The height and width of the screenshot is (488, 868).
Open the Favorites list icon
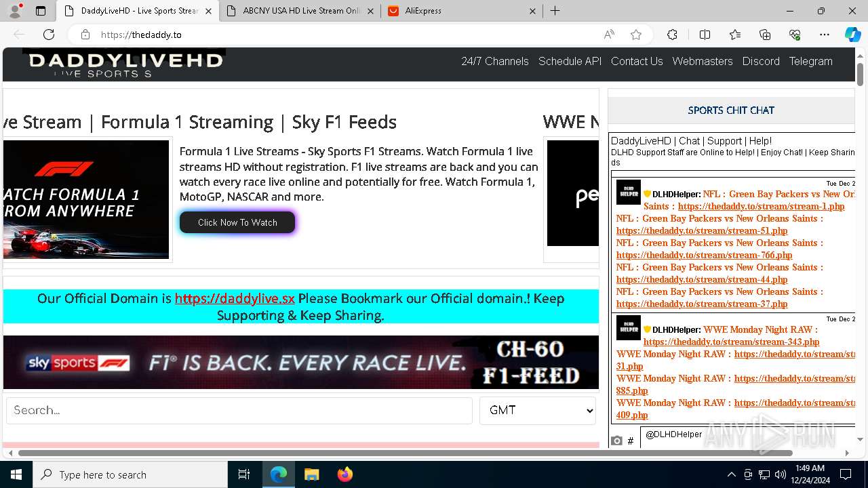[735, 35]
